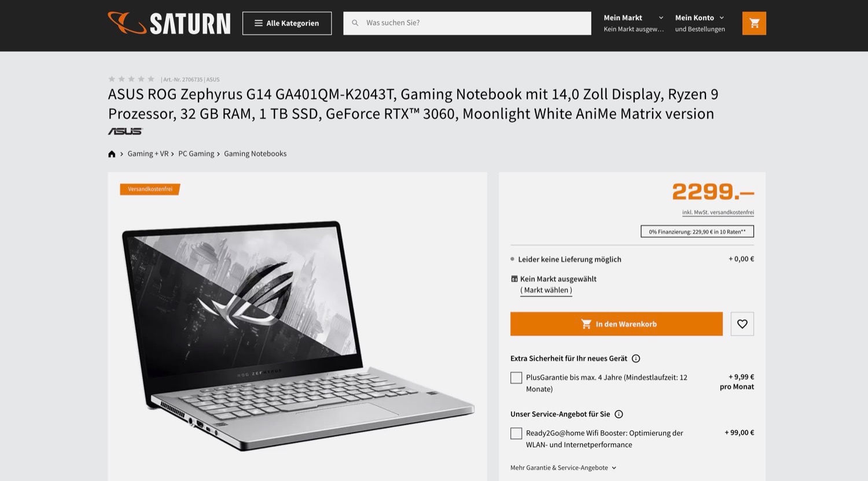The image size is (868, 481).
Task: Click the Saturn logo
Action: click(x=169, y=23)
